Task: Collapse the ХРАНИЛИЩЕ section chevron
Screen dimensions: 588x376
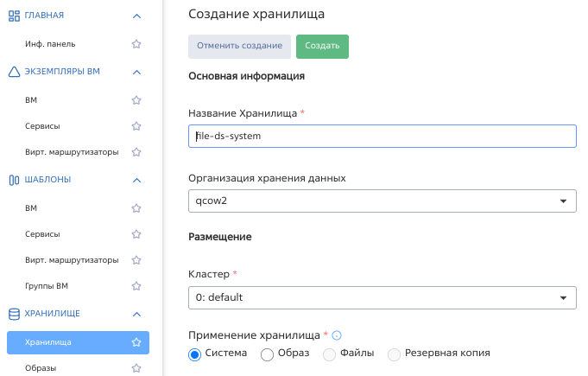Action: [x=137, y=314]
